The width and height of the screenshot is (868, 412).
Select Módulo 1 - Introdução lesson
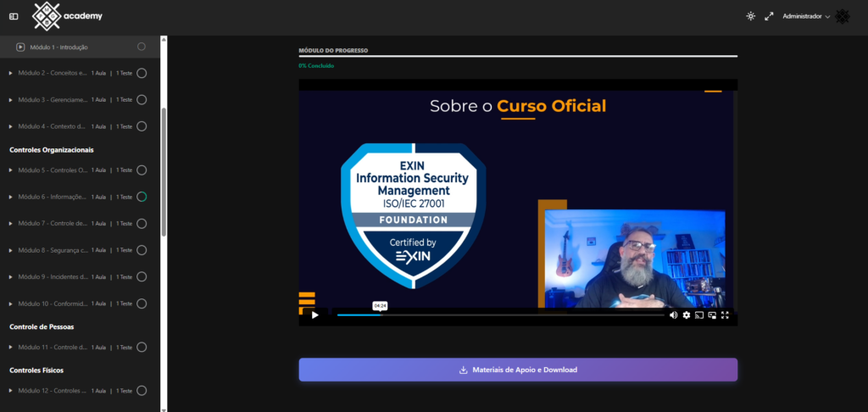click(58, 47)
